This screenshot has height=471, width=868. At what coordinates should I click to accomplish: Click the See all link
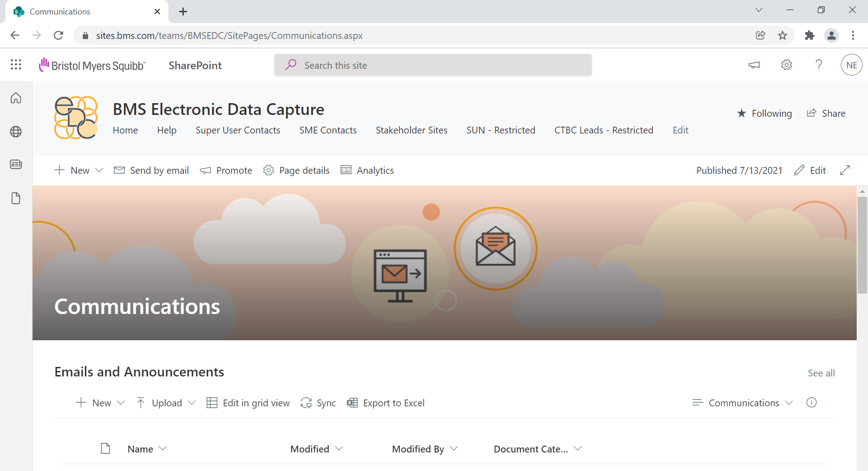click(821, 373)
